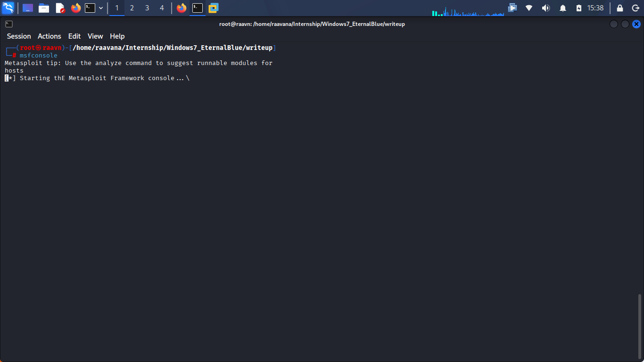Screen dimensions: 644x362
Task: Click the prompt path '/home/raavana/Internship/Windows7_EternalBlue/writeup'
Action: (x=173, y=48)
